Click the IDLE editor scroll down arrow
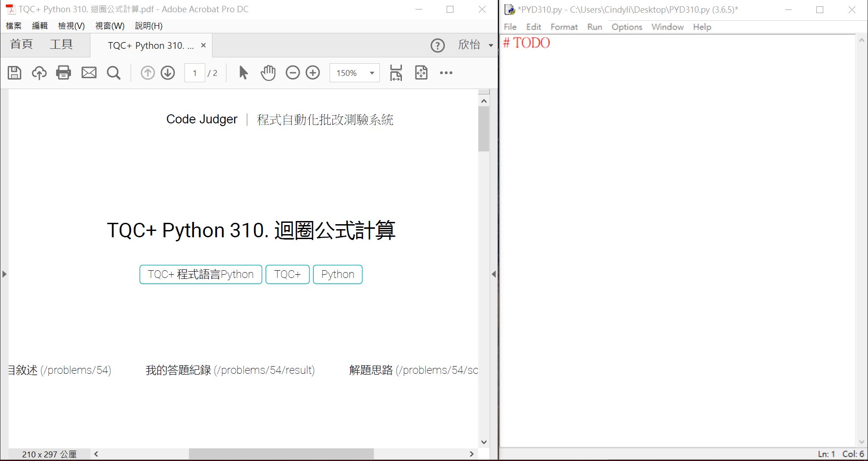868x461 pixels. 862,442
